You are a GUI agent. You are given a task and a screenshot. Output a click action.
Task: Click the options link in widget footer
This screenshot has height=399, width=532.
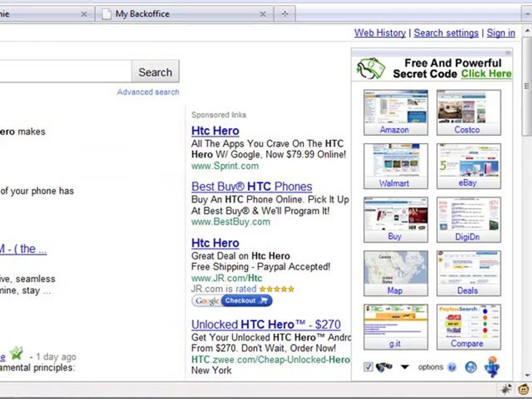pyautogui.click(x=431, y=367)
